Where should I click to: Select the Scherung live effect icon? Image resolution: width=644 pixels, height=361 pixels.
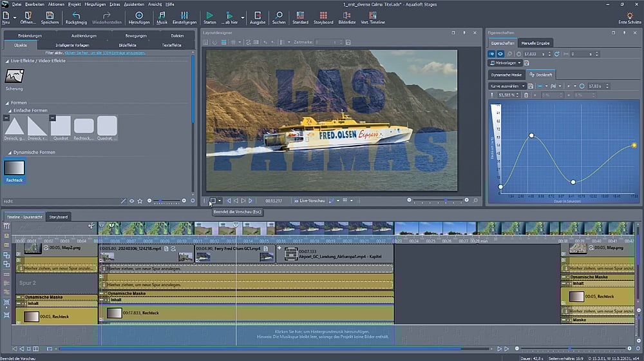point(14,76)
